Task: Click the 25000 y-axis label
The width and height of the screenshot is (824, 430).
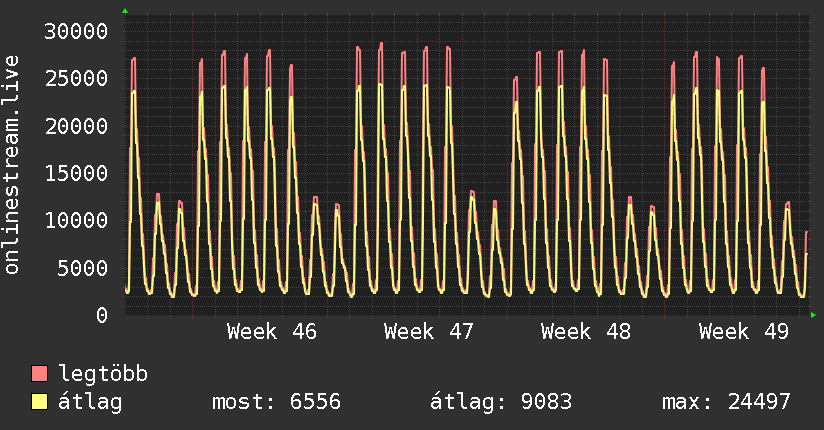Action: click(x=76, y=78)
